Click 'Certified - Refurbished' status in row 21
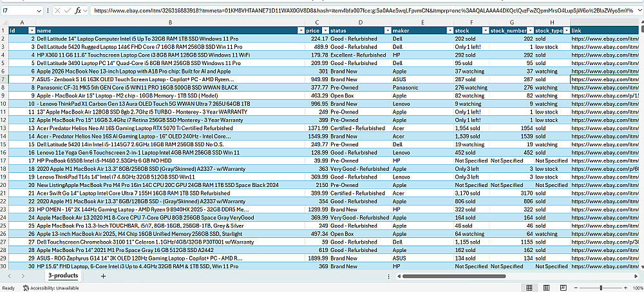Screen dimensions: 644x292 coord(360,193)
